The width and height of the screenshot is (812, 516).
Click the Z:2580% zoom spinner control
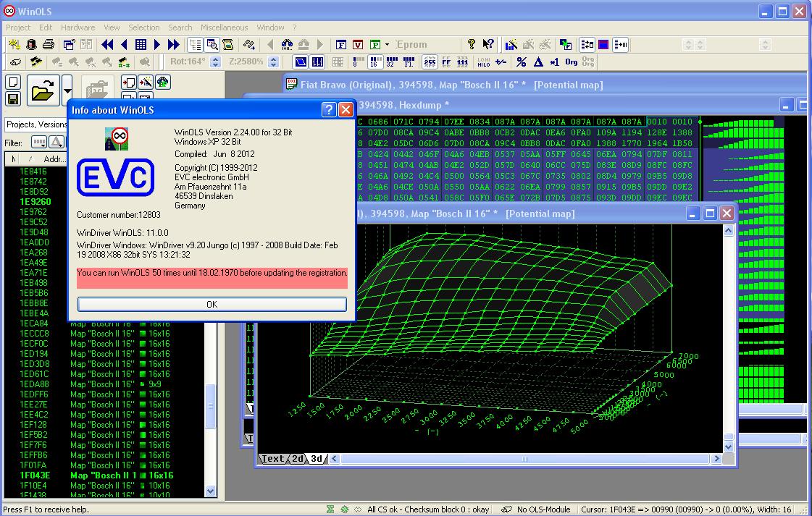pyautogui.click(x=274, y=62)
